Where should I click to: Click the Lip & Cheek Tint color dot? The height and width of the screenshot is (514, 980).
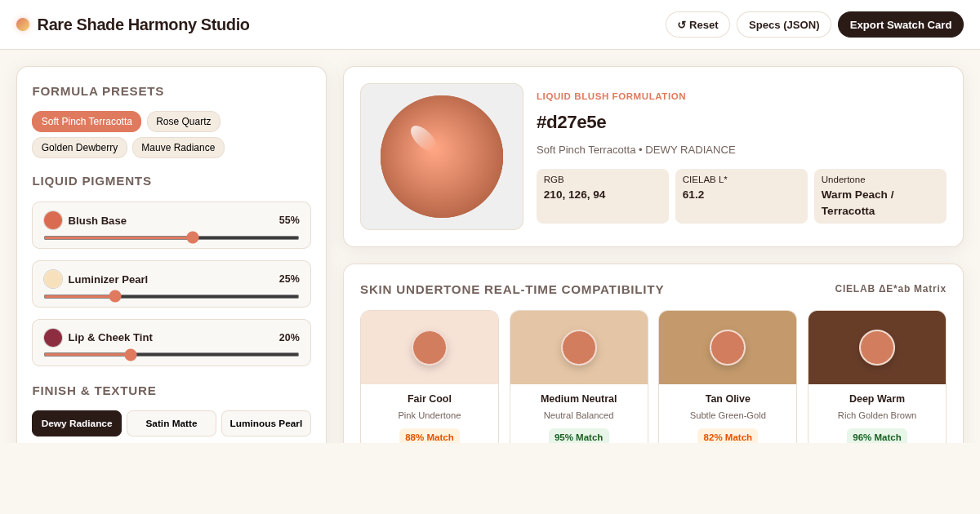(53, 338)
